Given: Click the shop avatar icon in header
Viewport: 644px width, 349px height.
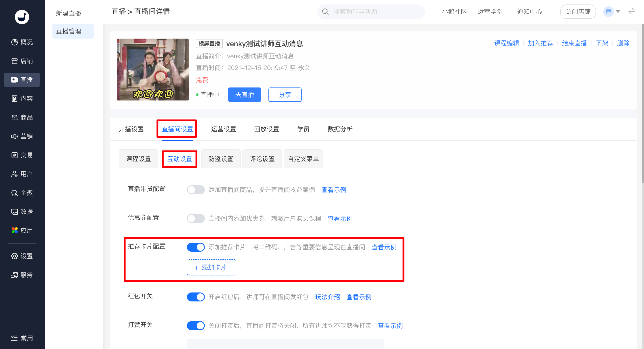Looking at the screenshot, I should (608, 11).
